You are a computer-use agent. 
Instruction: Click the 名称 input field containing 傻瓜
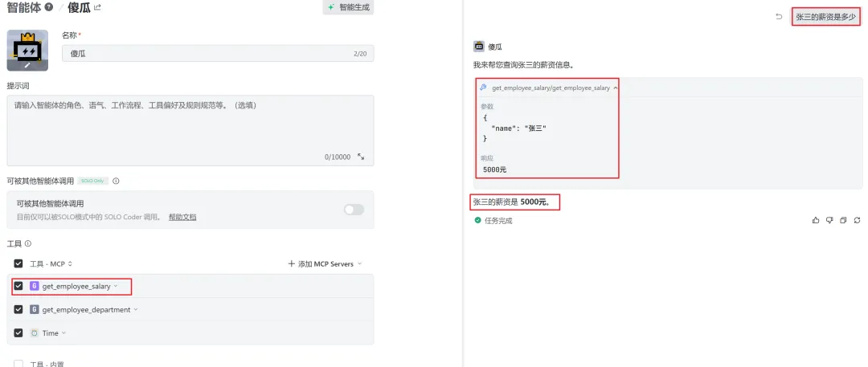[218, 54]
